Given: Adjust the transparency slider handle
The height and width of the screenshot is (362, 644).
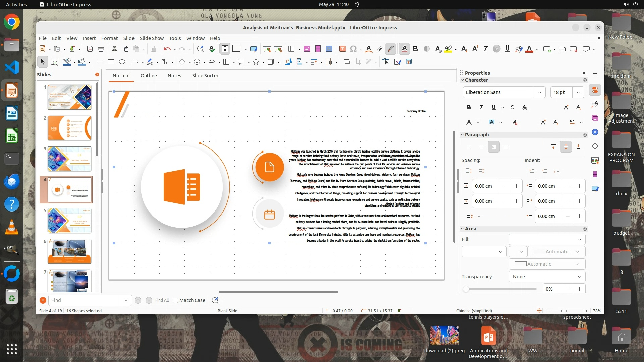Looking at the screenshot, I should (466, 289).
